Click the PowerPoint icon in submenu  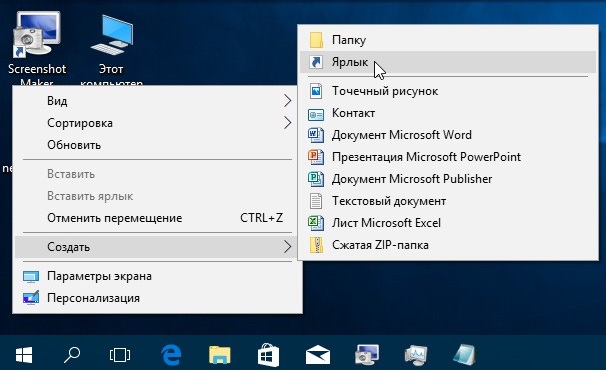click(316, 157)
